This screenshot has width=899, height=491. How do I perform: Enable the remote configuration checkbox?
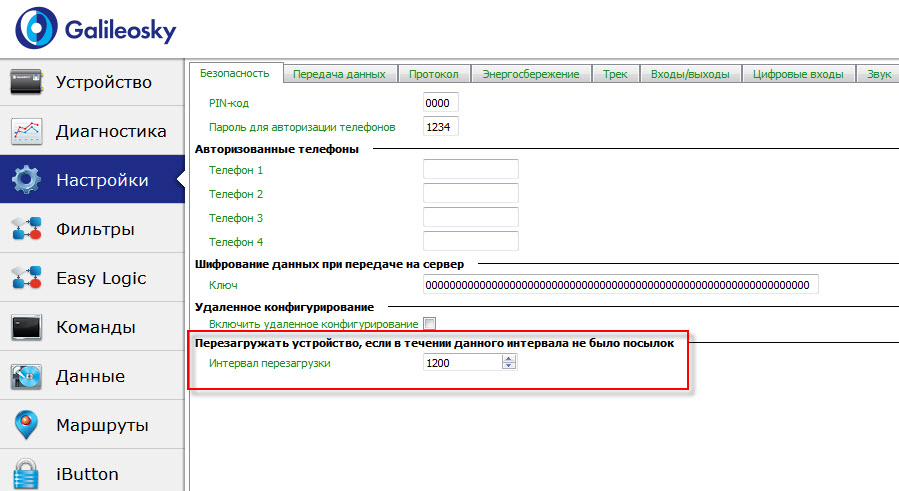pyautogui.click(x=430, y=324)
